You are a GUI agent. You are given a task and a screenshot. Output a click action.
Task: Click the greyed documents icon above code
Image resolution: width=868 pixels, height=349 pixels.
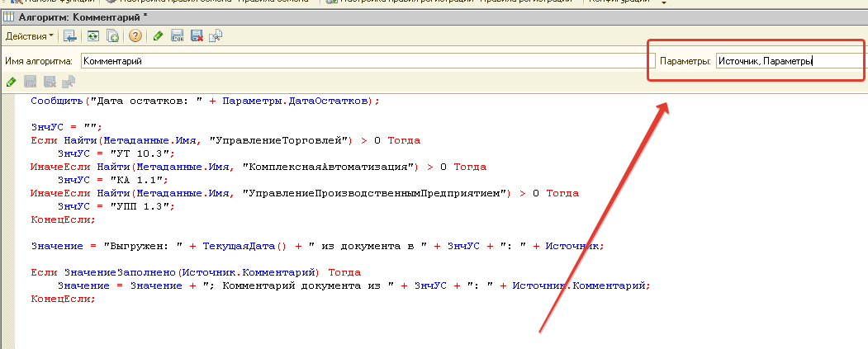click(x=69, y=82)
